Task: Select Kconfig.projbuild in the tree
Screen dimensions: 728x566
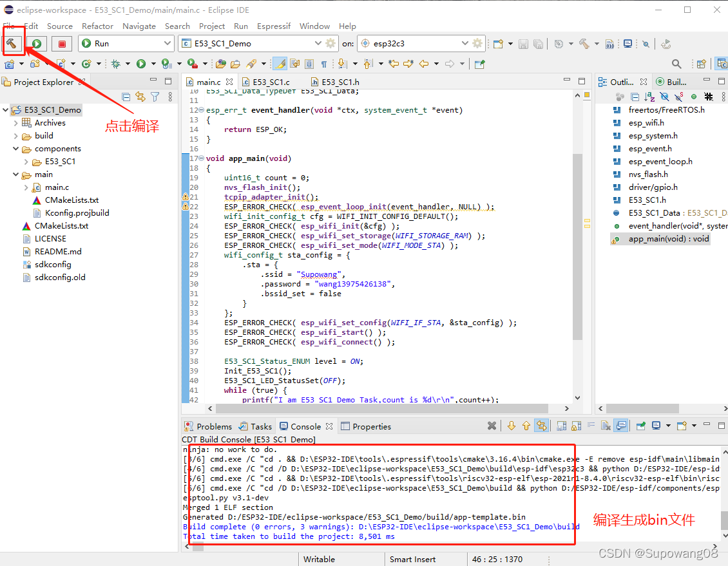Action: click(x=77, y=213)
